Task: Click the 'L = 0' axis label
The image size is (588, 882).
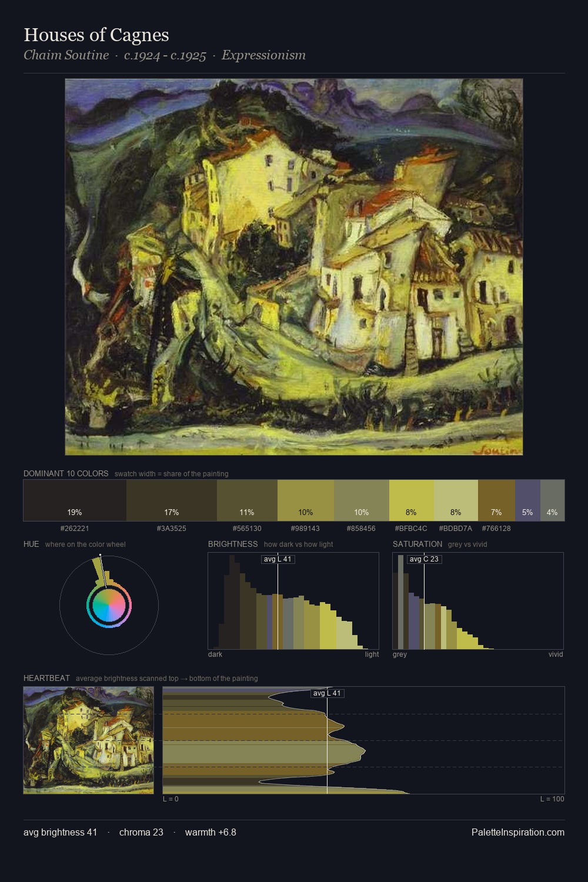Action: [171, 799]
